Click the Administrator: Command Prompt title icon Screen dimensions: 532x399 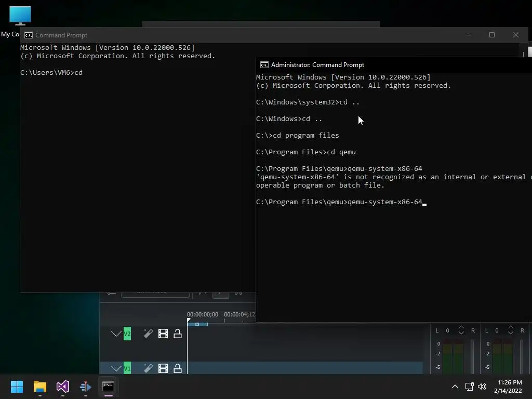[x=264, y=65]
